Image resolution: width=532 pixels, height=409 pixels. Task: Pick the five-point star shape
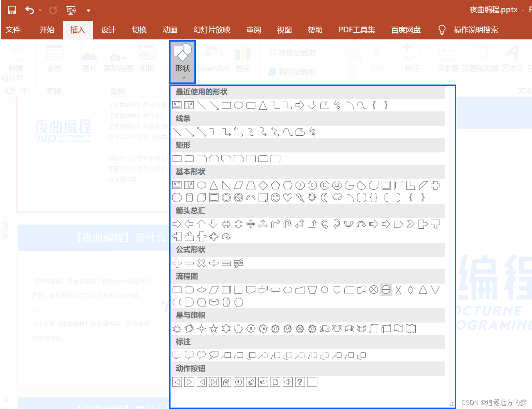(214, 329)
